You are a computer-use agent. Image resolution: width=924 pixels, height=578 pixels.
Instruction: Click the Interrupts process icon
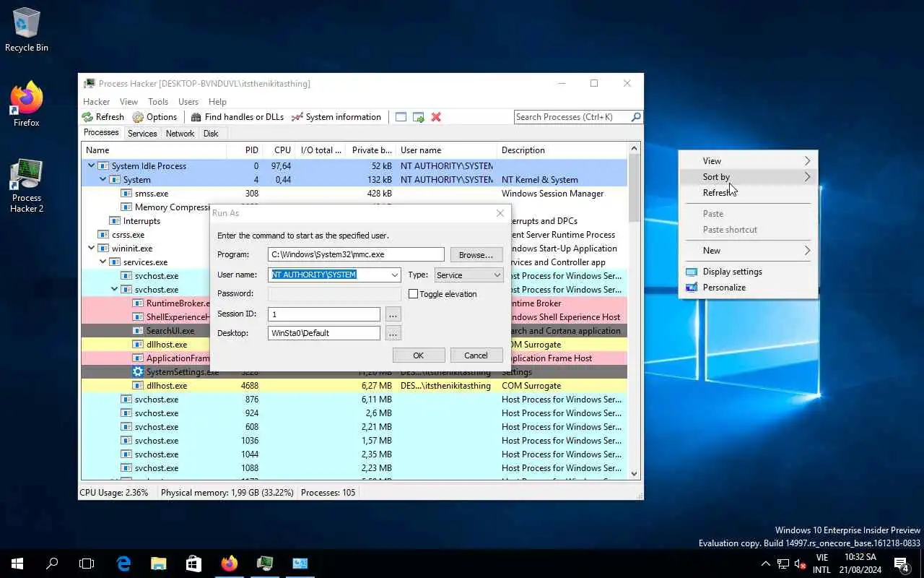(115, 221)
